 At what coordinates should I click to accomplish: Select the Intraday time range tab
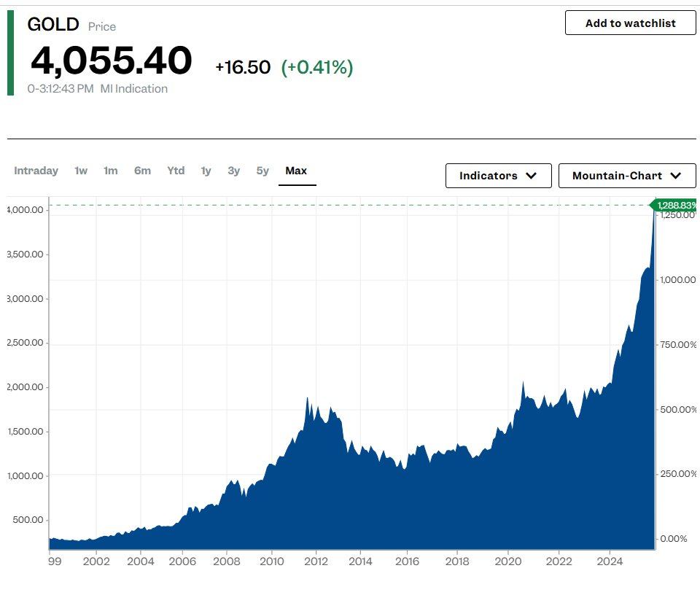36,171
